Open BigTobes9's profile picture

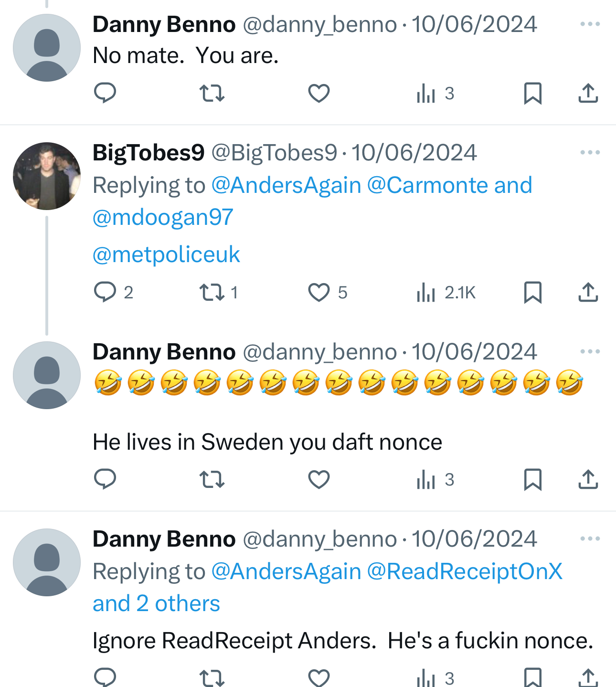(x=47, y=176)
